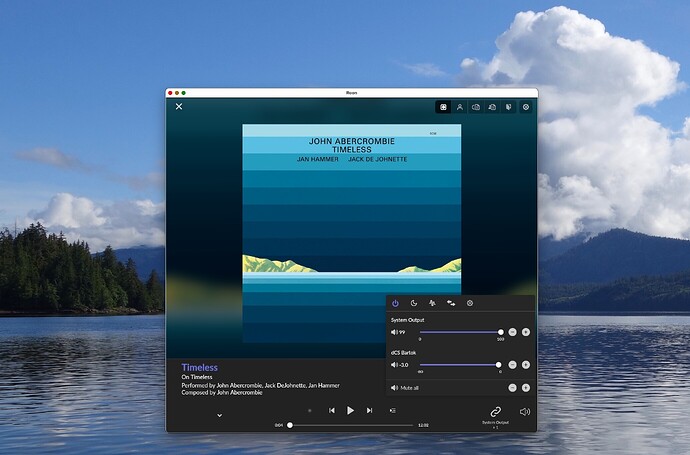Click the Timeless track title
The height and width of the screenshot is (455, 690).
click(199, 367)
